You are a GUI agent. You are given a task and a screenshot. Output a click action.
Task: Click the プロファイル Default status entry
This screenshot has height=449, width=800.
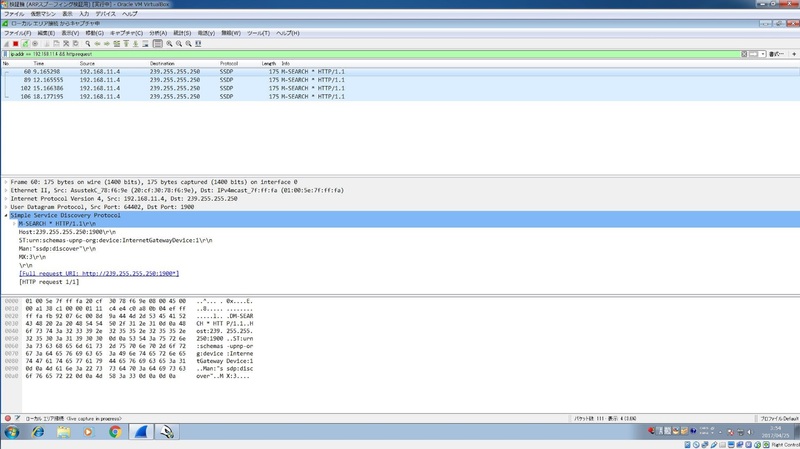(779, 419)
